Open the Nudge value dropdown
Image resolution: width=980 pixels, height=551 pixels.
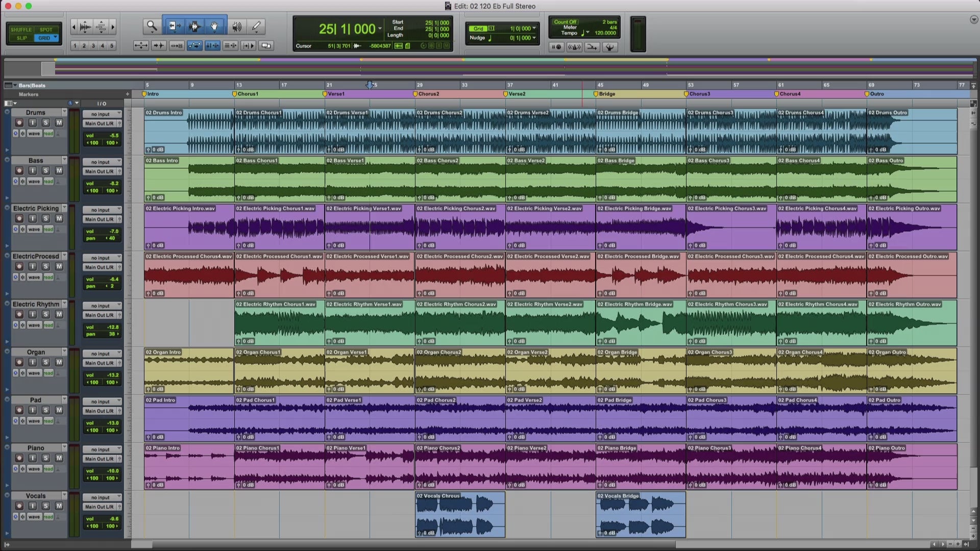534,38
